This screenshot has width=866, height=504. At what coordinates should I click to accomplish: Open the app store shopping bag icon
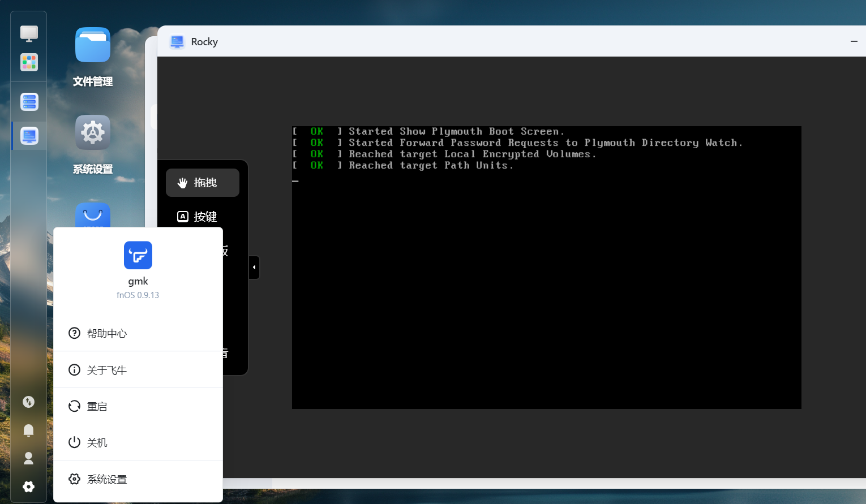(x=93, y=215)
